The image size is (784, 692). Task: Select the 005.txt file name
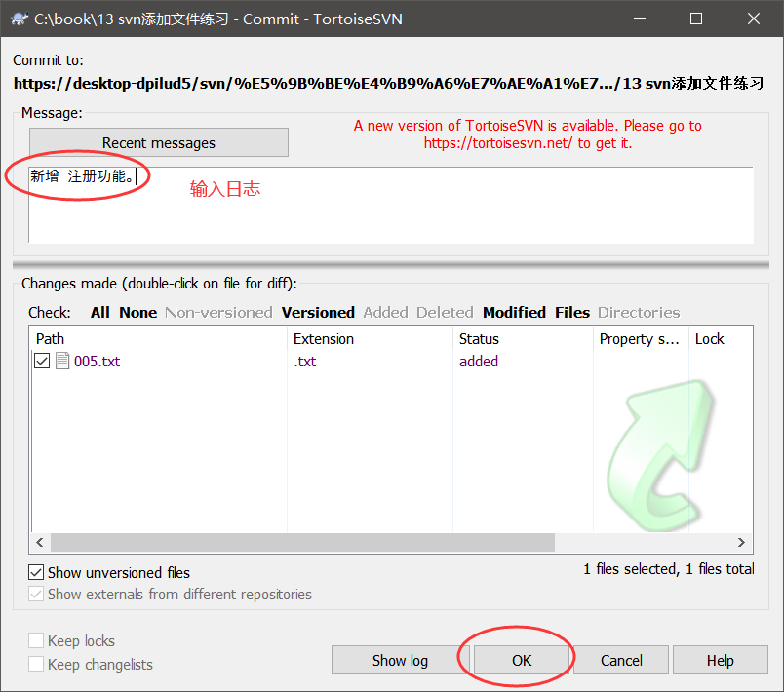pyautogui.click(x=97, y=361)
